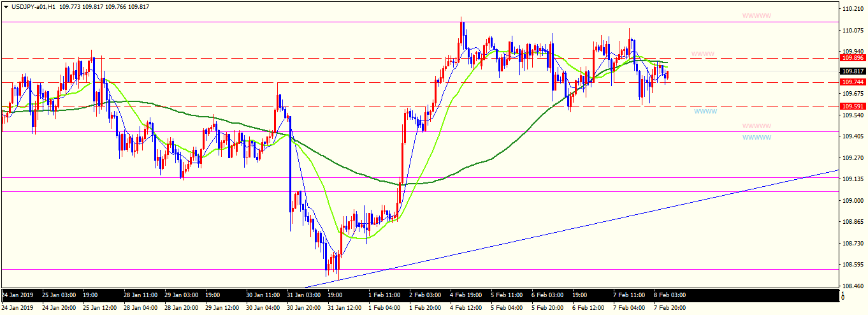Click the 109.270 price axis label

tap(853, 157)
